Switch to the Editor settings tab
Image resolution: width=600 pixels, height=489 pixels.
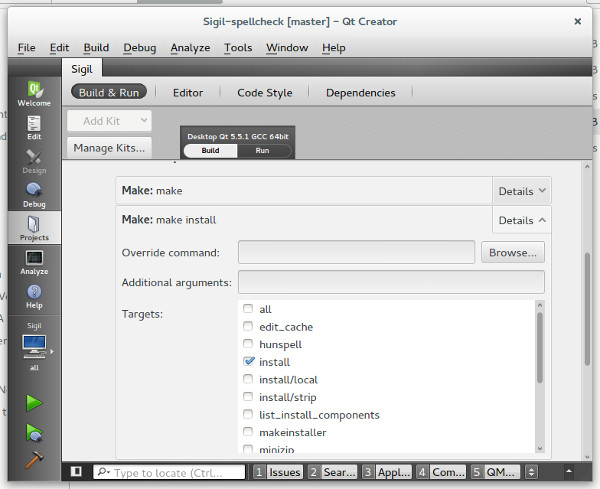tap(188, 93)
